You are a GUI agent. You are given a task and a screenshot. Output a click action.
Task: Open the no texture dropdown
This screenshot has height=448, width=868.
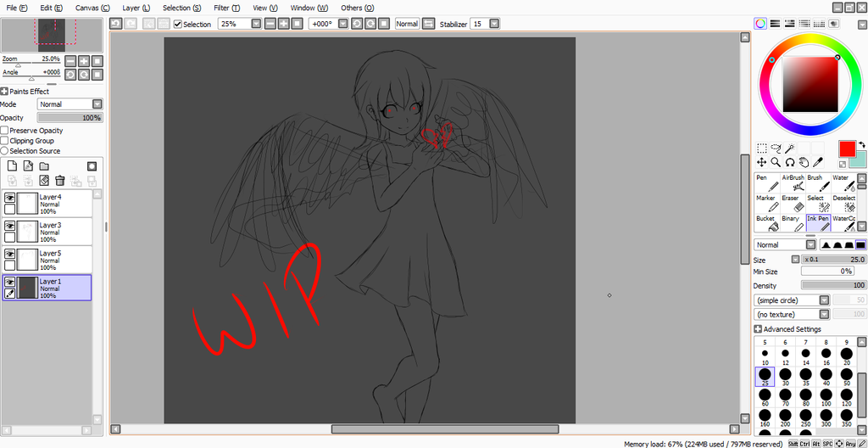click(x=792, y=315)
